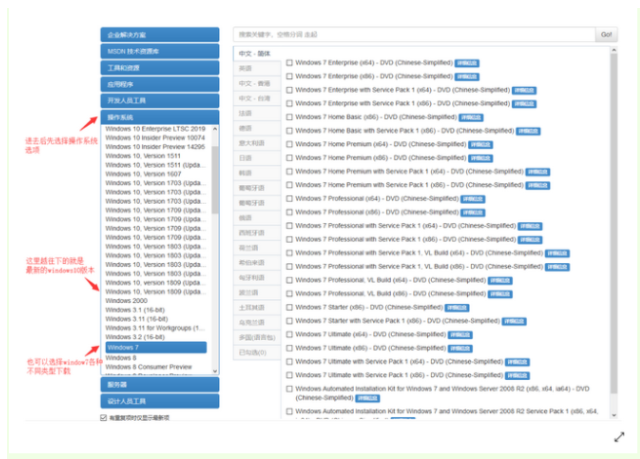This screenshot has height=459, width=640.
Task: Select Windows 10, Version 1607 entry
Action: click(x=143, y=174)
